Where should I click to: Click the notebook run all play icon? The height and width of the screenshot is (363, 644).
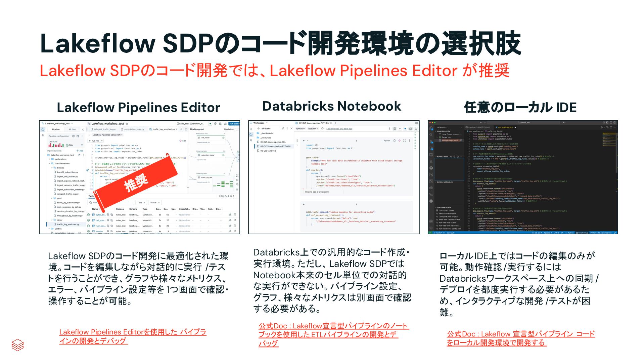(x=400, y=129)
